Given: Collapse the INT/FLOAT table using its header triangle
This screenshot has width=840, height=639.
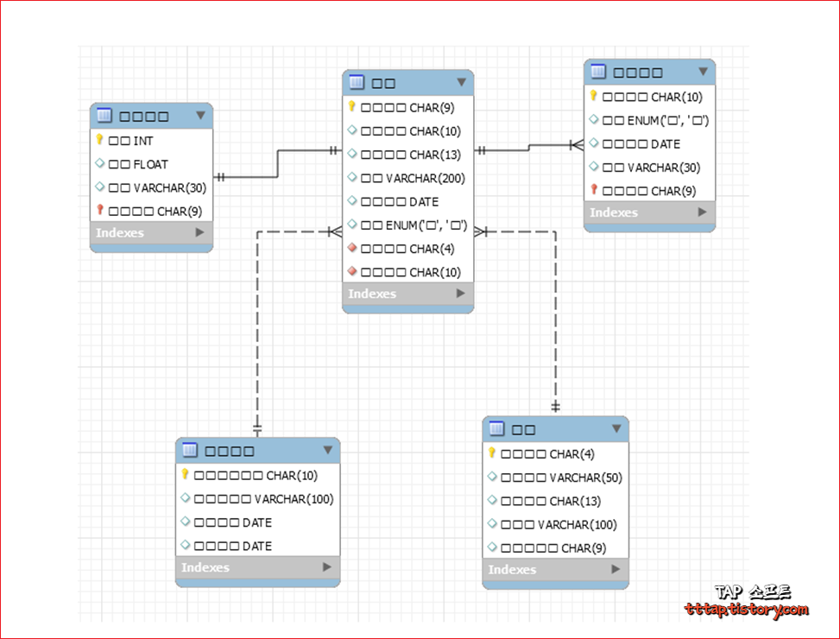Looking at the screenshot, I should [x=201, y=115].
